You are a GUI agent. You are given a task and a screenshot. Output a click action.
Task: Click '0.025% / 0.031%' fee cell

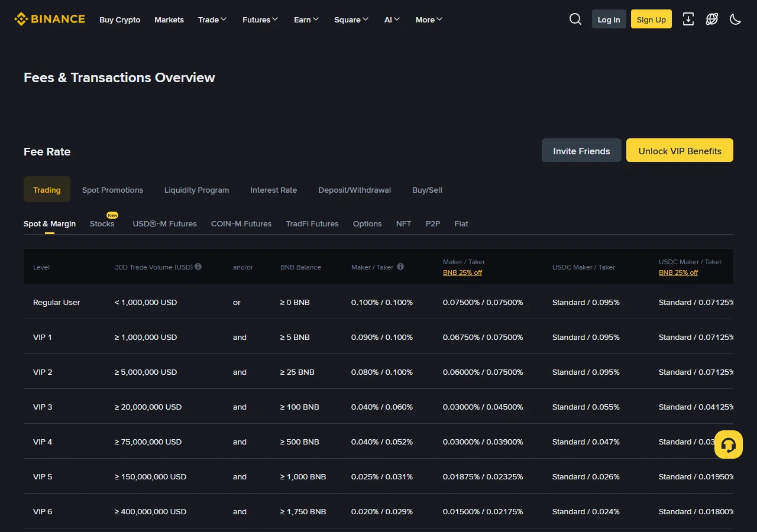[x=382, y=476]
